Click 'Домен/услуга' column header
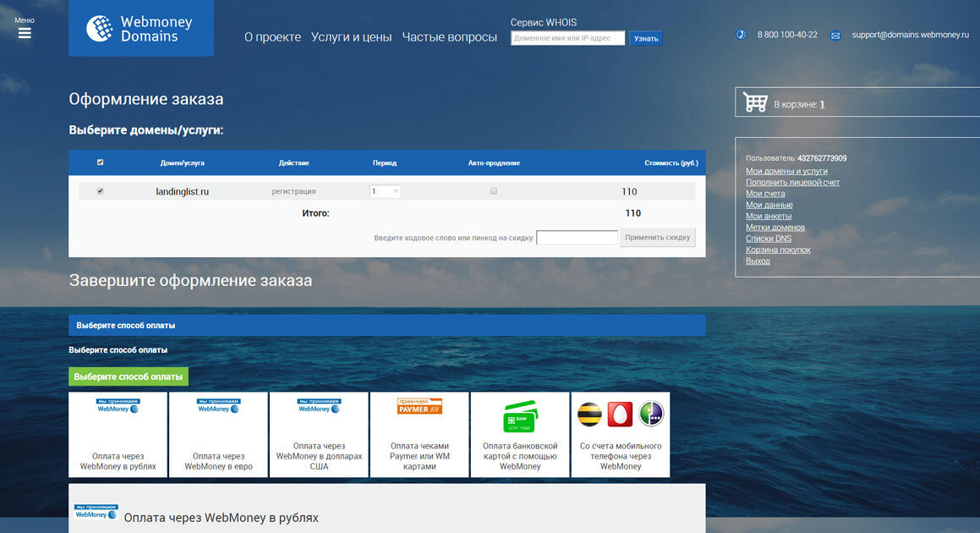This screenshot has width=980, height=533. [182, 162]
